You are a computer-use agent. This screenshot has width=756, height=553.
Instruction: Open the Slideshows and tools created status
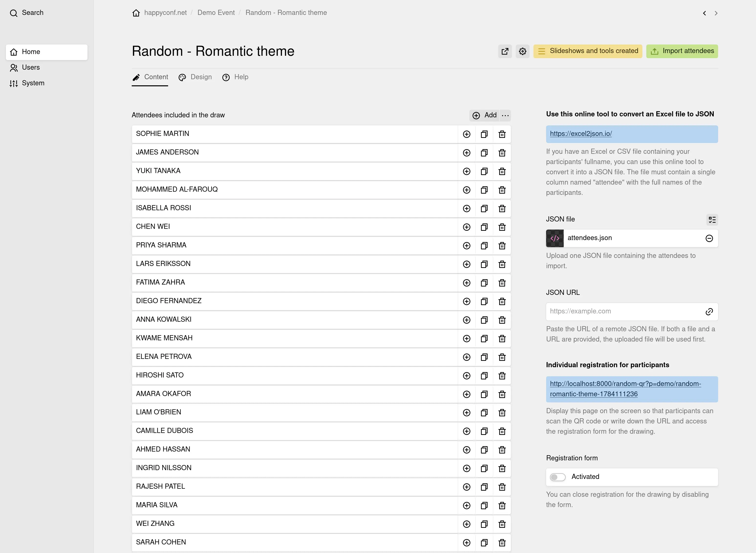click(x=588, y=51)
